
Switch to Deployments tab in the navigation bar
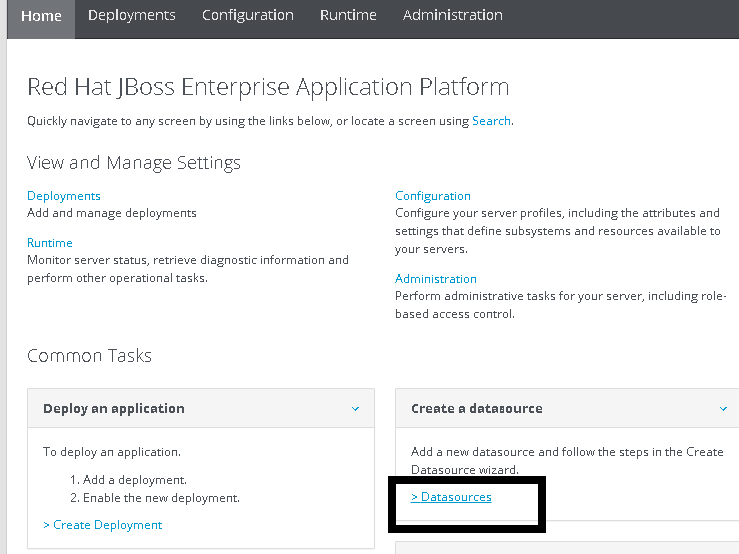tap(131, 16)
